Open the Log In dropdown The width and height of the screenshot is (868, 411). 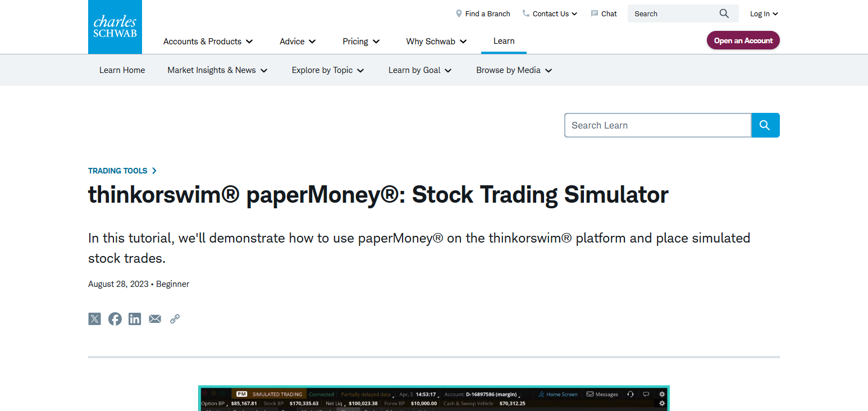[x=764, y=14]
